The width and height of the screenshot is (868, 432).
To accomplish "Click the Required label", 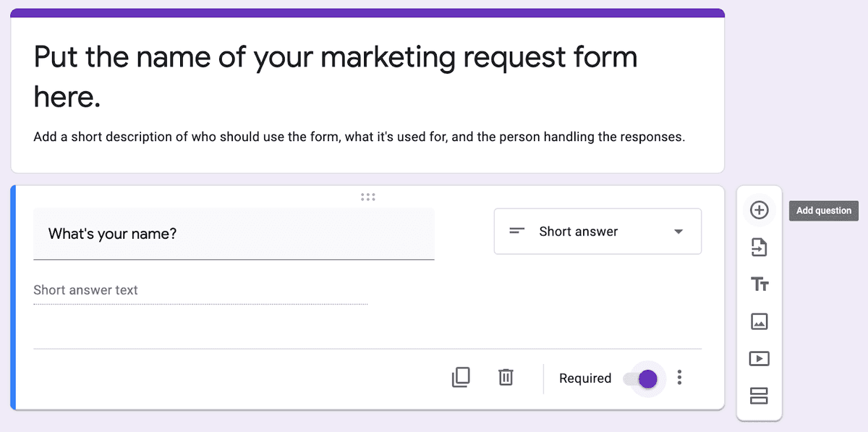I will click(x=584, y=378).
